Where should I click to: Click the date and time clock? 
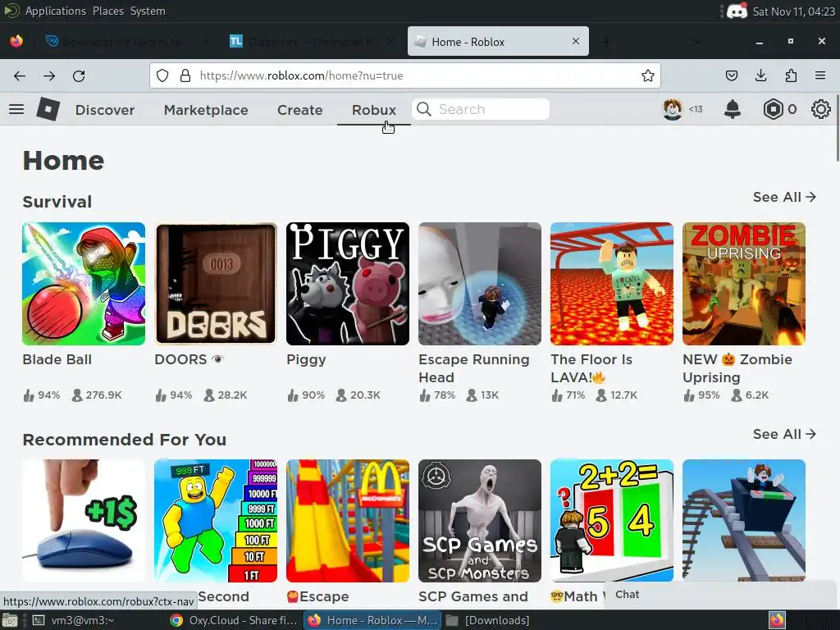[x=794, y=11]
